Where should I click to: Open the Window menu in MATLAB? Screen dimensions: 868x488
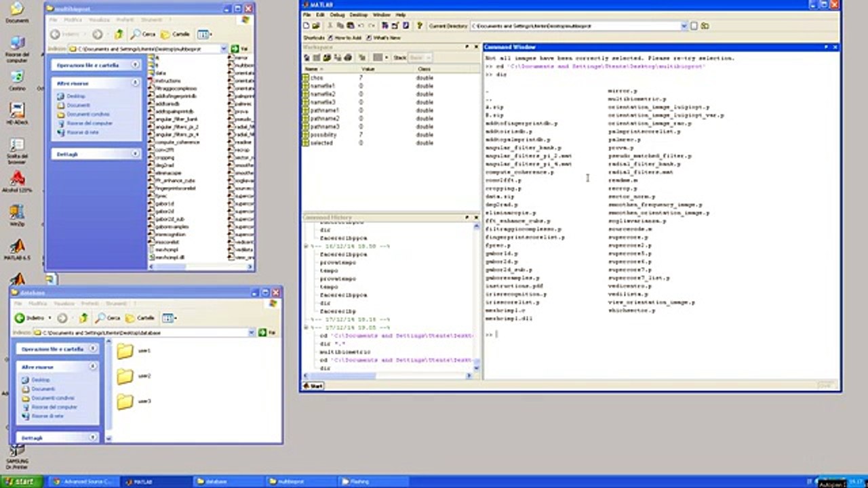[382, 14]
